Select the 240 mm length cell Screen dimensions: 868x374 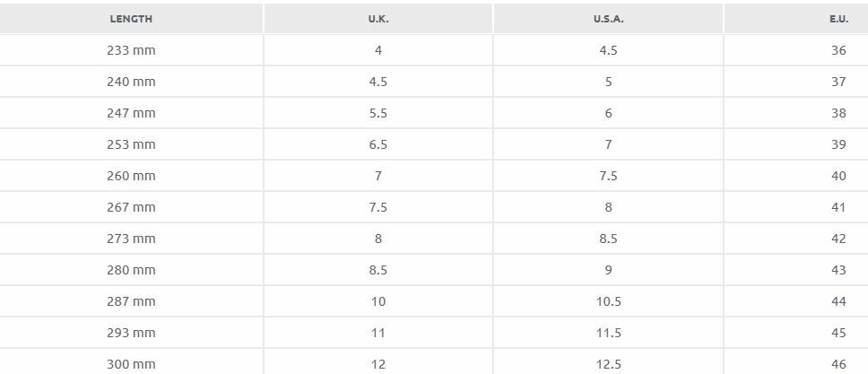tap(131, 82)
